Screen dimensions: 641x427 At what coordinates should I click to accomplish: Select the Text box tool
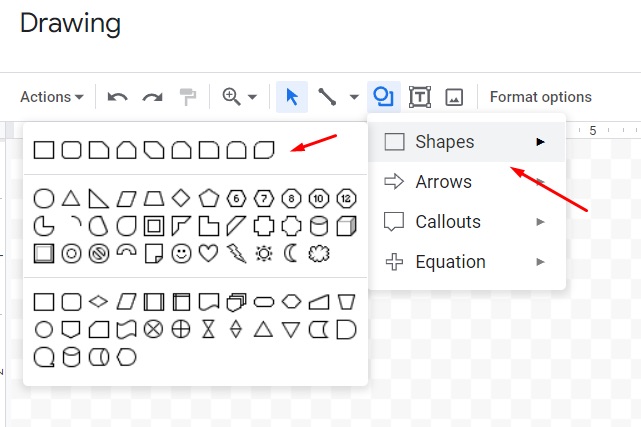pos(420,97)
